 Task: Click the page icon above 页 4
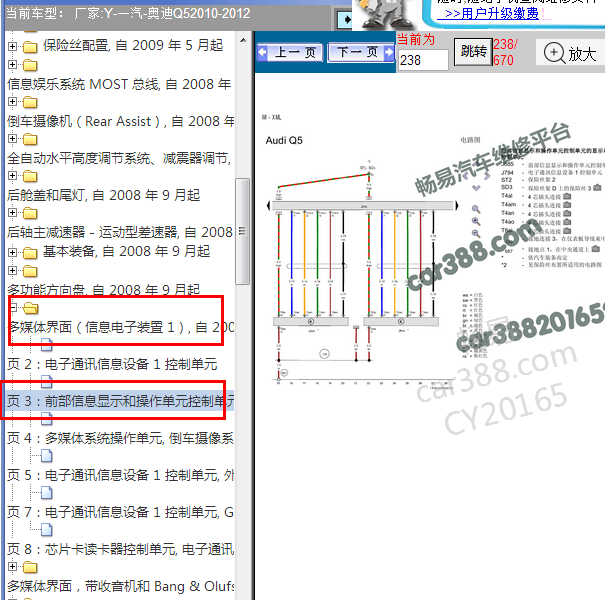tap(47, 419)
